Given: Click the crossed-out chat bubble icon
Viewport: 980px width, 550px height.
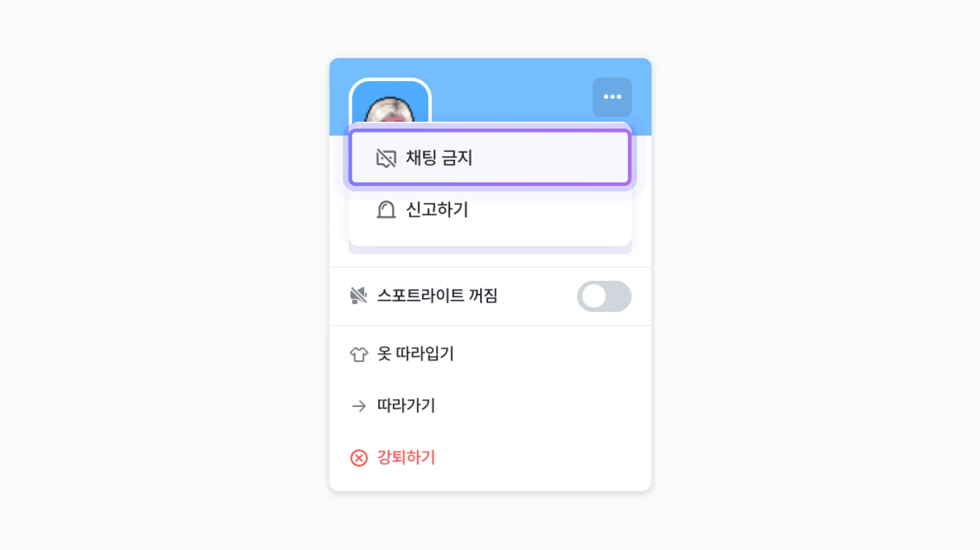Looking at the screenshot, I should [x=386, y=158].
